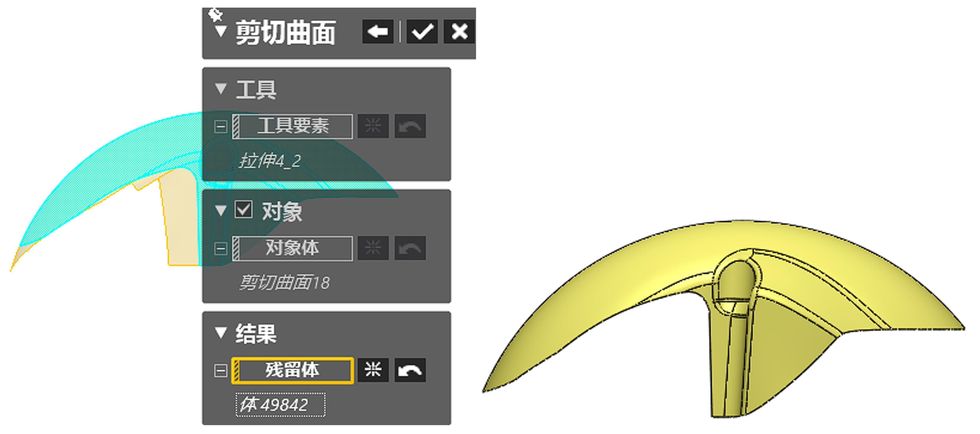Toggle the 对象 checkbox

click(x=243, y=209)
